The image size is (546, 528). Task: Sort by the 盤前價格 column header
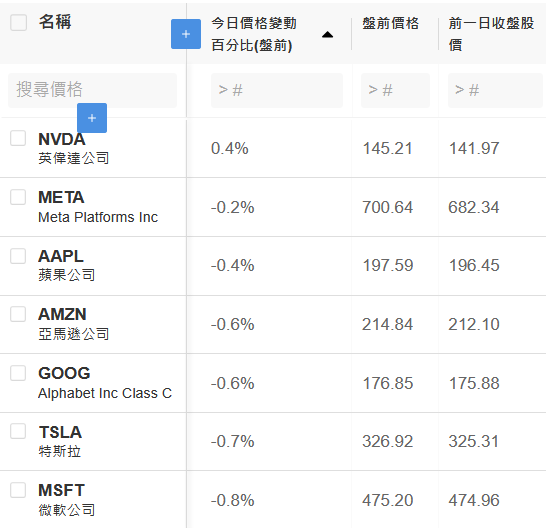390,23
